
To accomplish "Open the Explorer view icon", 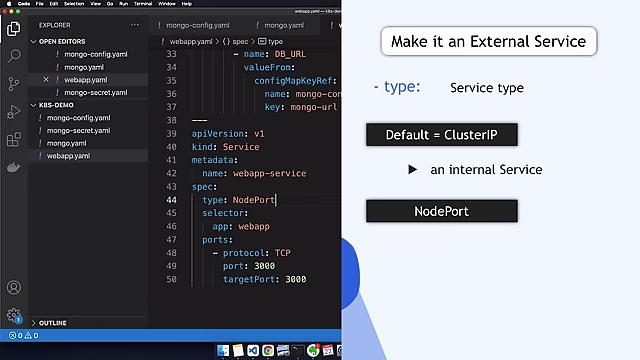I will 13,29.
